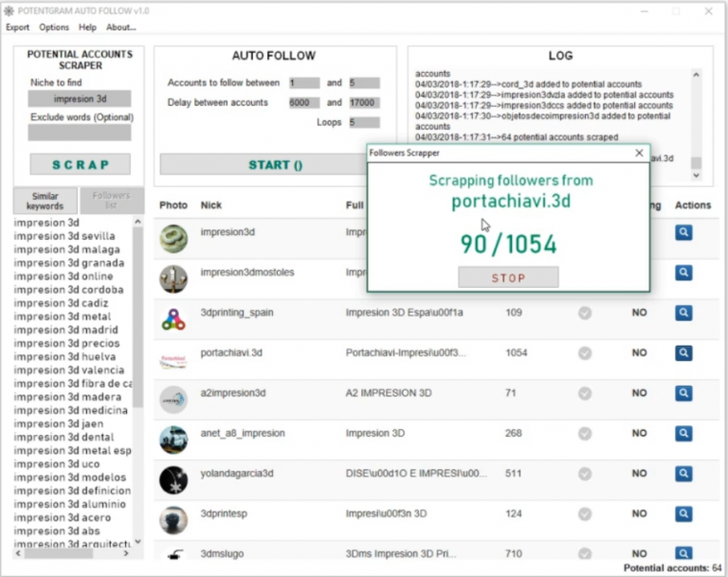Screen dimensions: 728x577
Task: Click keywords list scroll up arrow
Action: point(137,222)
